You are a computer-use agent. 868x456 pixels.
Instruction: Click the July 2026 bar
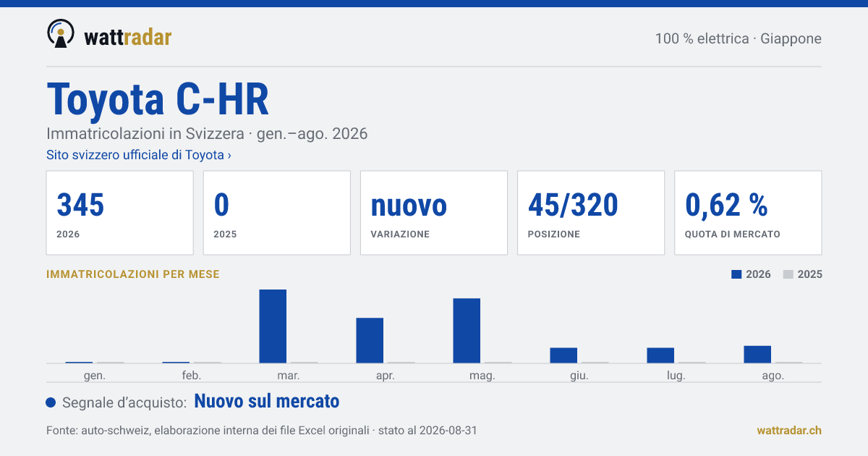click(x=660, y=355)
